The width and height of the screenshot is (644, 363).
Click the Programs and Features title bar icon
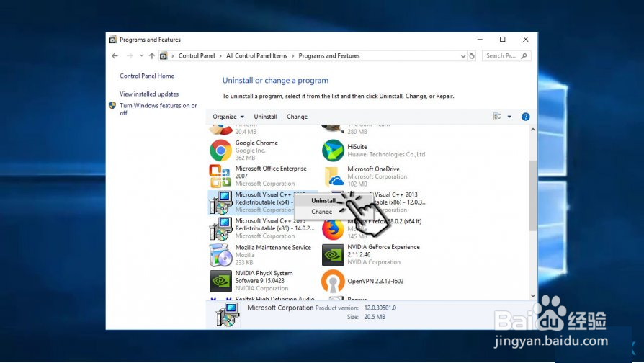coord(112,40)
